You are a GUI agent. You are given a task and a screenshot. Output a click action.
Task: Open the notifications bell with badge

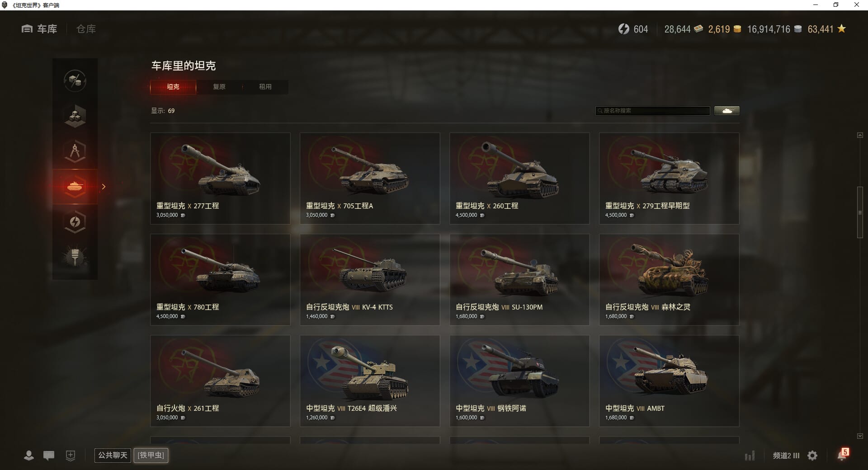842,455
